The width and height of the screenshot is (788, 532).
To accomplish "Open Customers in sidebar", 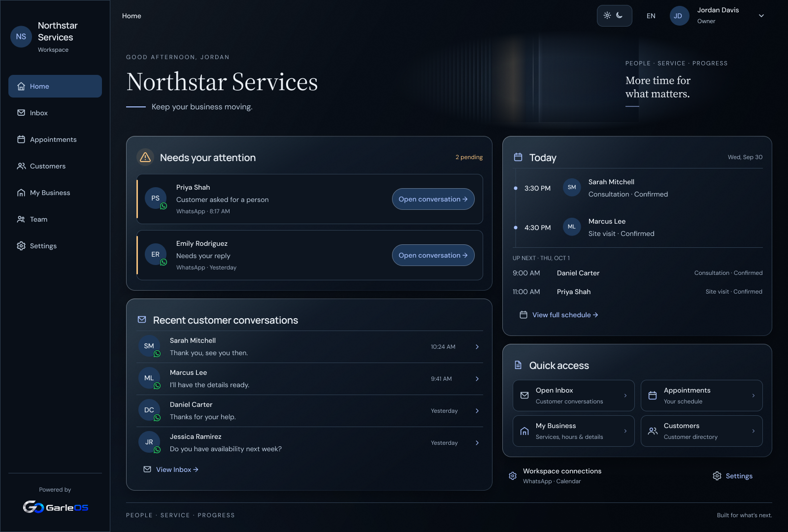I will (x=55, y=166).
